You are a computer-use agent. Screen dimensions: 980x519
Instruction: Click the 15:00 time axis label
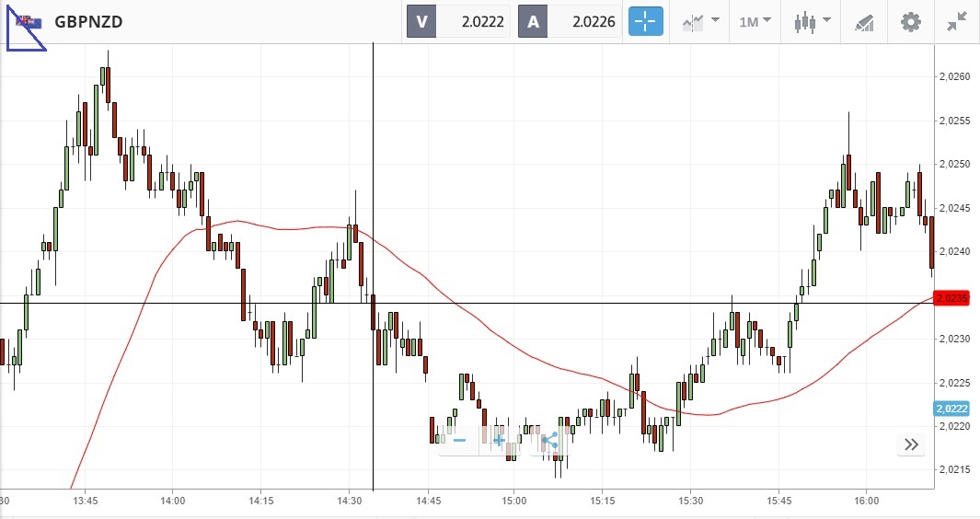pos(513,502)
